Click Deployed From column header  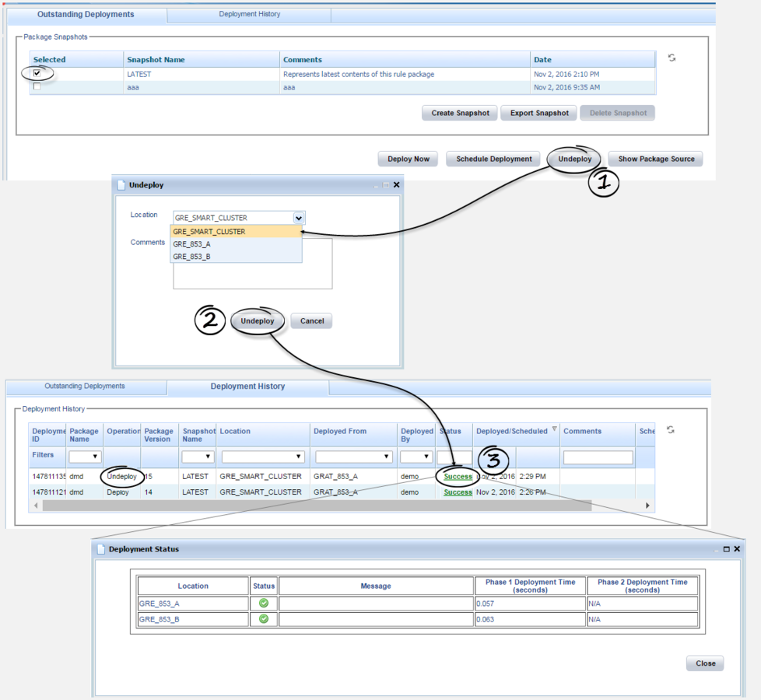(353, 435)
